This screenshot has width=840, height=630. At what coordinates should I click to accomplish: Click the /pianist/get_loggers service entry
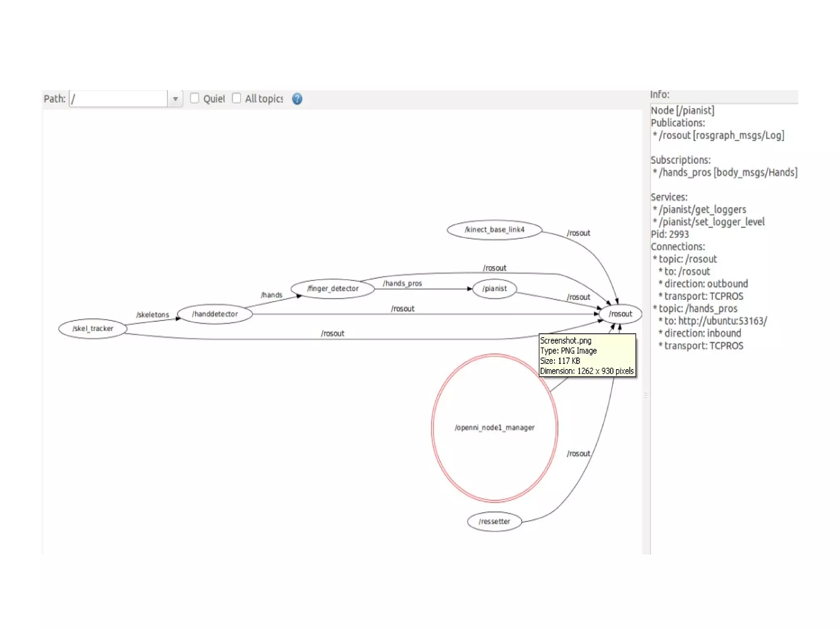tap(702, 210)
